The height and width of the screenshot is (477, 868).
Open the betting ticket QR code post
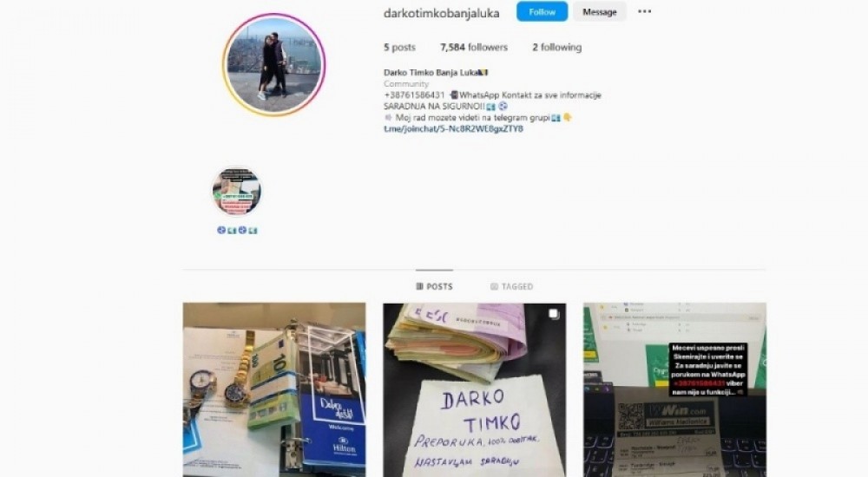click(674, 389)
